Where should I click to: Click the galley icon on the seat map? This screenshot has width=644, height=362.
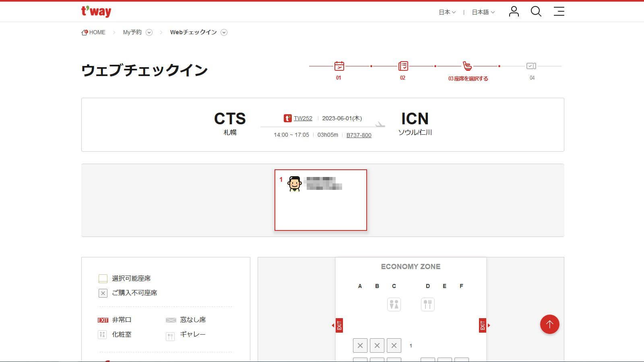tap(427, 304)
